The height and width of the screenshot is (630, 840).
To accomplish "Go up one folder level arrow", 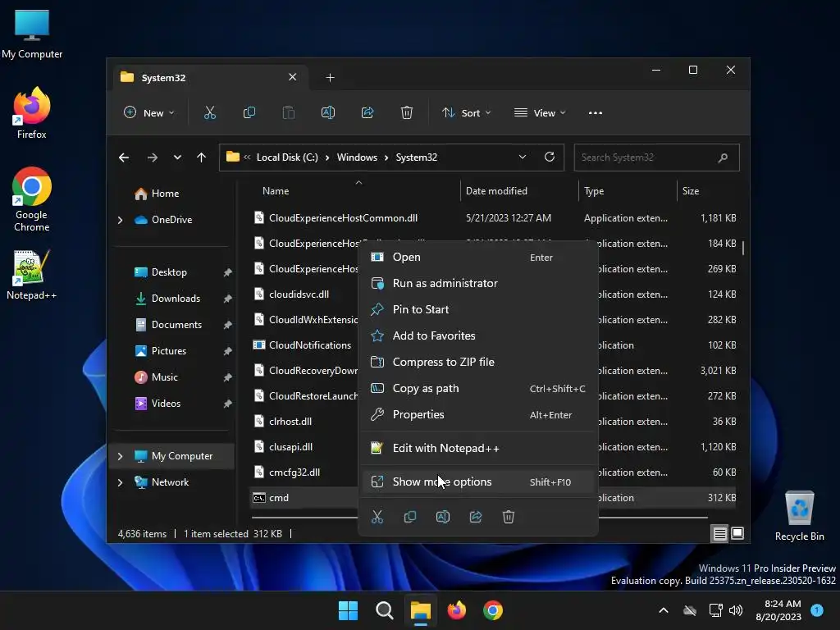I will point(202,157).
